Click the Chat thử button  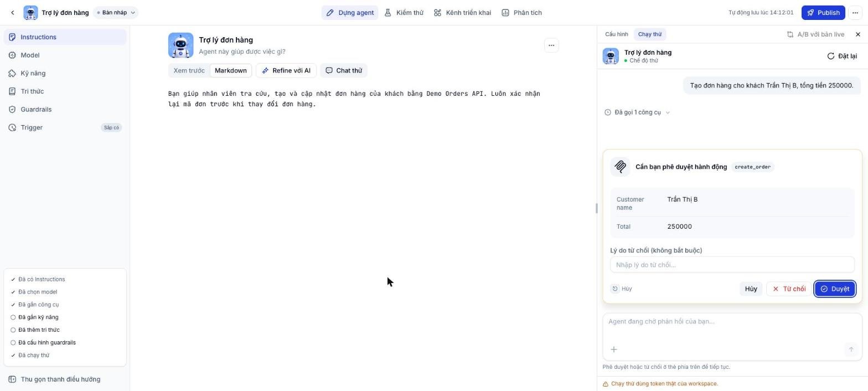[344, 70]
